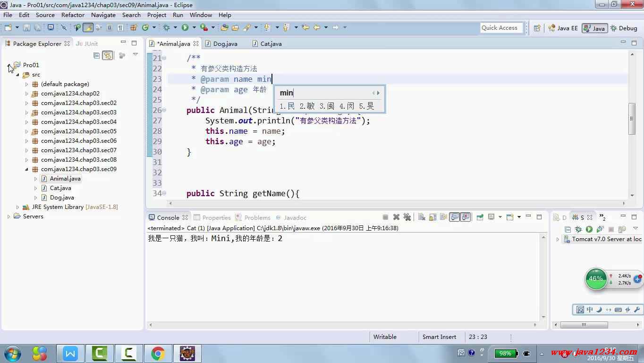
Task: Switch to the Debug perspective
Action: point(624,28)
